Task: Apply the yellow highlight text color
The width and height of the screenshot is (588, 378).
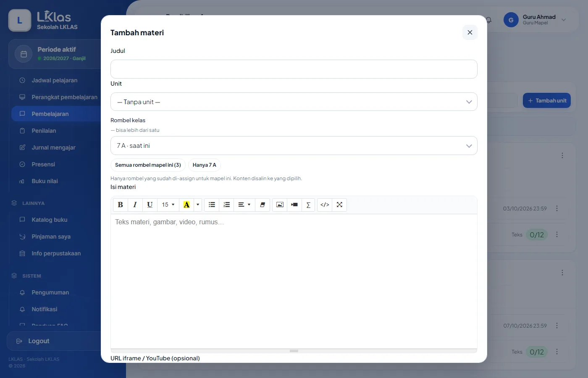Action: [186, 205]
